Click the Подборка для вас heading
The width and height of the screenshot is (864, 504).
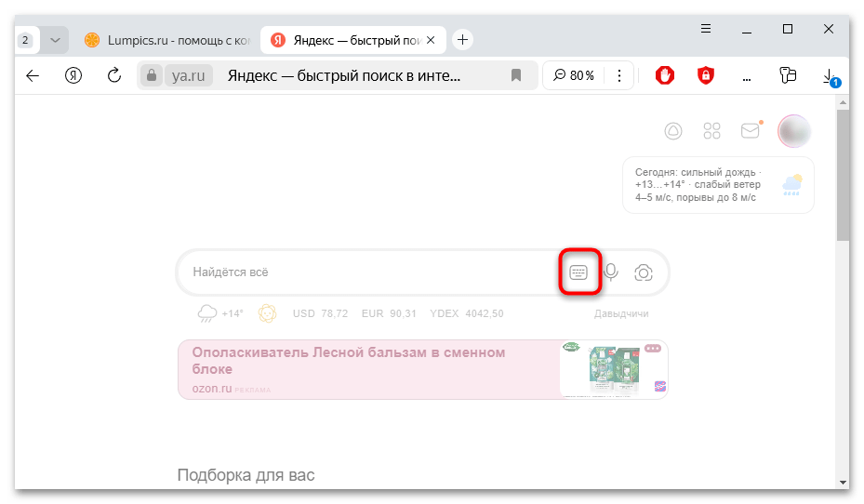246,475
